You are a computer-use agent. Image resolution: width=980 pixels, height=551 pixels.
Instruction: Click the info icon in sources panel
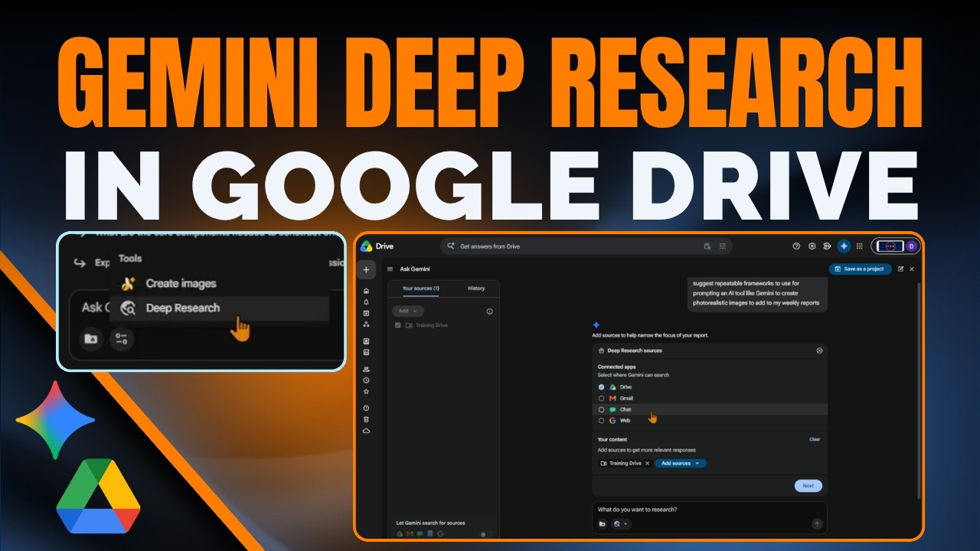pos(490,311)
